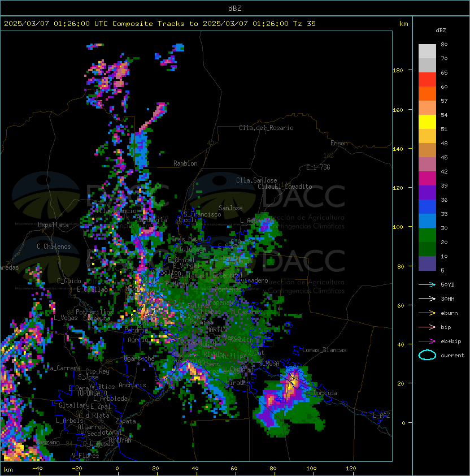Image resolution: width=470 pixels, height=476 pixels.
Task: Click 'Composite Tracks to' in header
Action: click(155, 24)
